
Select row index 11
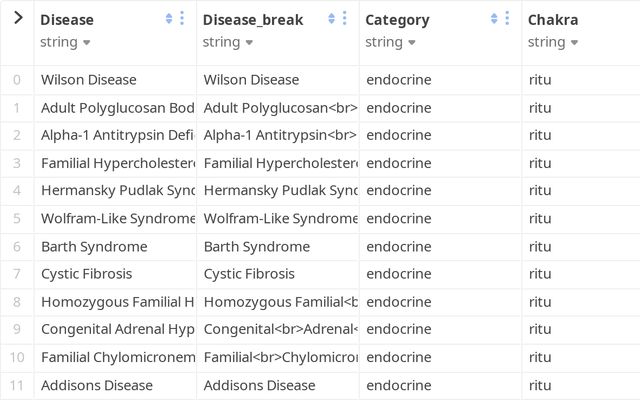[x=17, y=385]
